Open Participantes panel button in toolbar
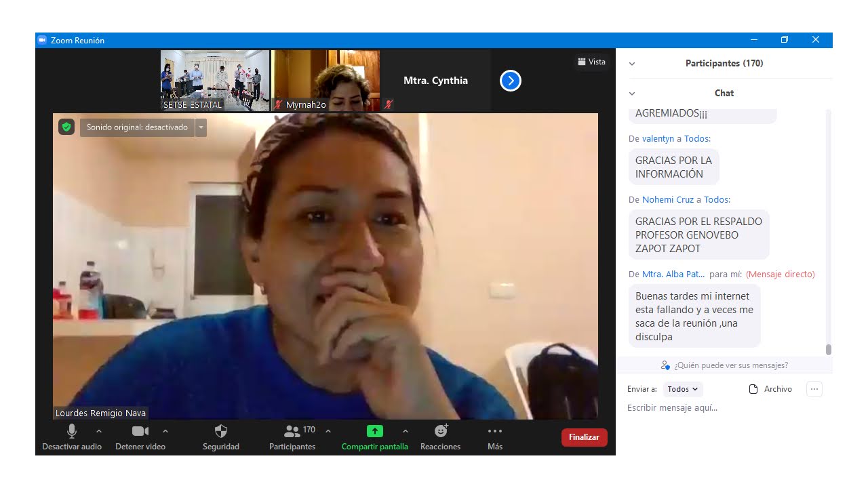 pos(292,438)
